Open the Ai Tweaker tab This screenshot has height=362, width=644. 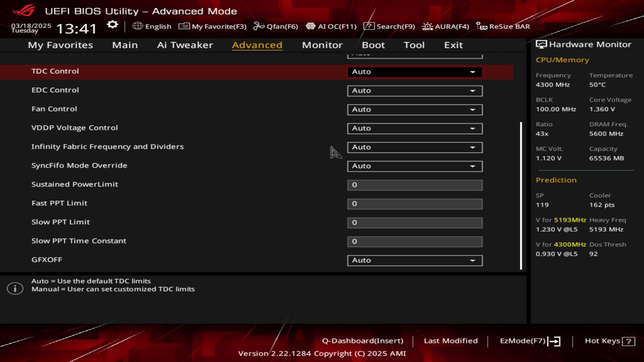click(185, 45)
